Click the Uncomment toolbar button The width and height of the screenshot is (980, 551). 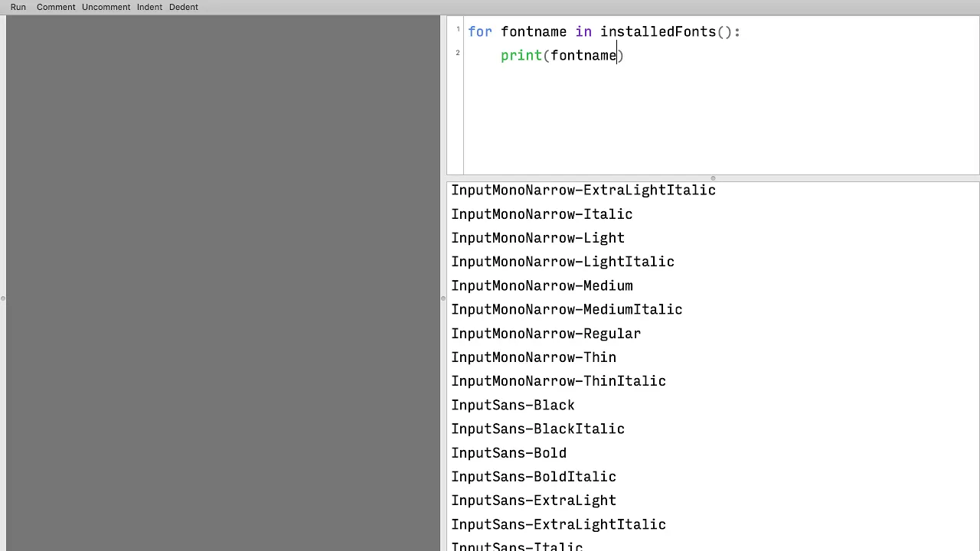[x=106, y=7]
